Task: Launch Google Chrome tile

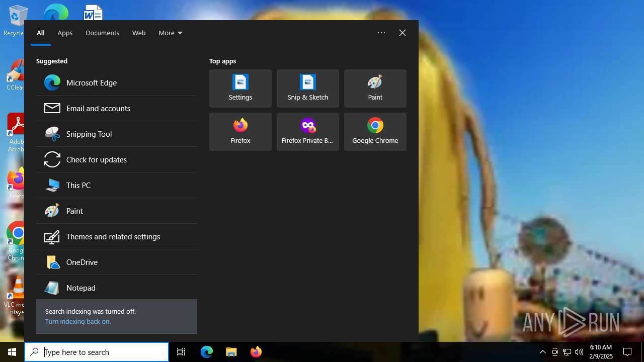Action: pos(375,132)
